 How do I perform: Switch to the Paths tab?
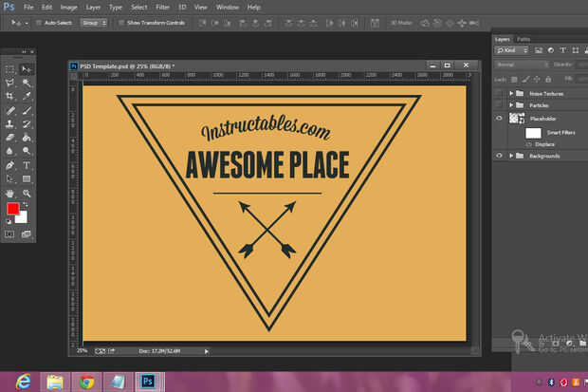click(x=524, y=39)
